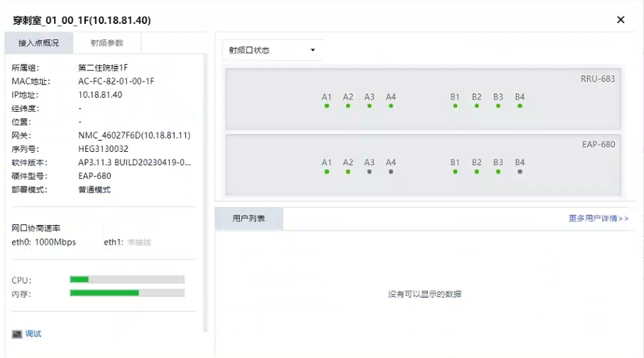The width and height of the screenshot is (644, 358).
Task: Open the 射频口状态 dropdown
Action: [x=272, y=50]
